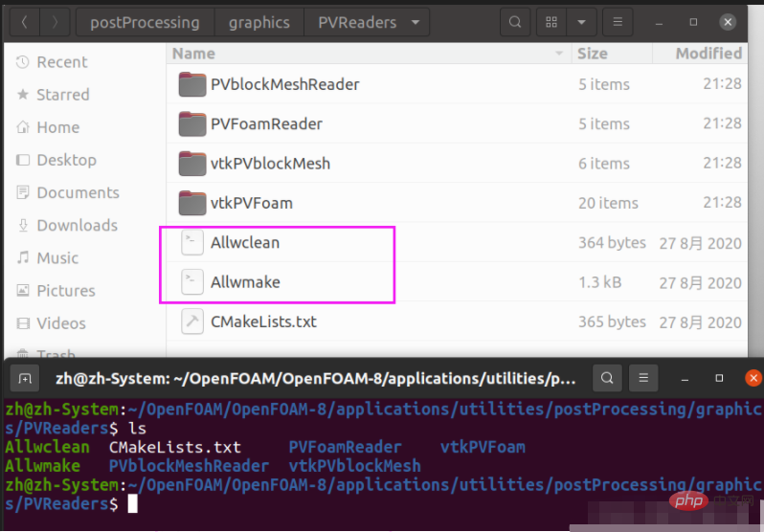Select the Allwclean script file icon
This screenshot has width=764, height=532.
click(x=192, y=243)
